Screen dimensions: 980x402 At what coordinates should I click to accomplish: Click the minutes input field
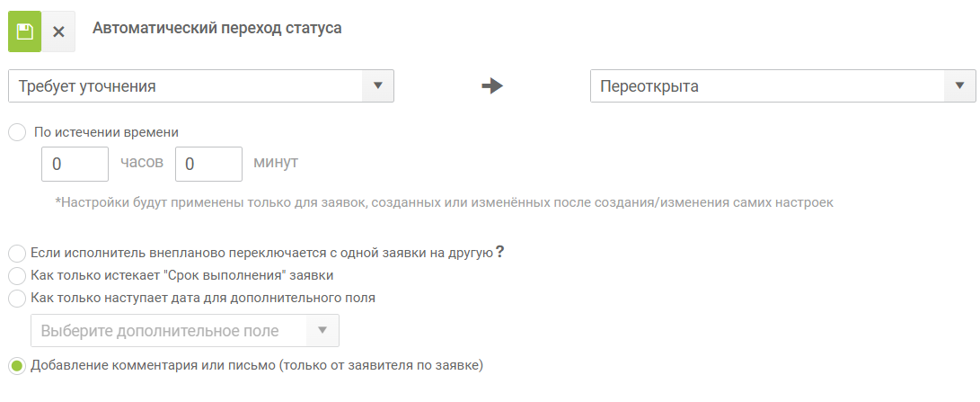[x=208, y=164]
